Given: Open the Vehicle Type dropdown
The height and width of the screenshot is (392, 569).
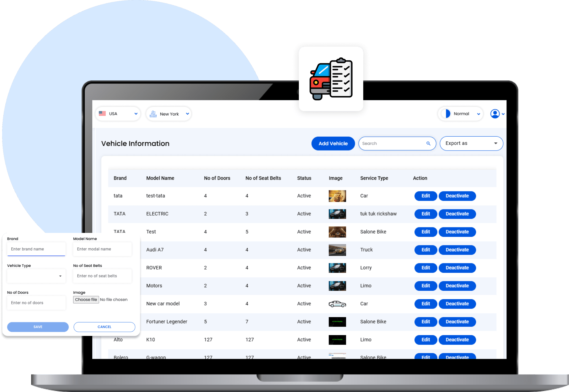Looking at the screenshot, I should (x=36, y=276).
